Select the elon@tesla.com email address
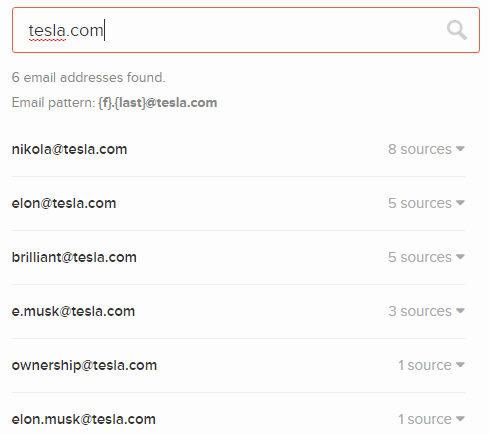The width and height of the screenshot is (489, 434). [x=64, y=203]
